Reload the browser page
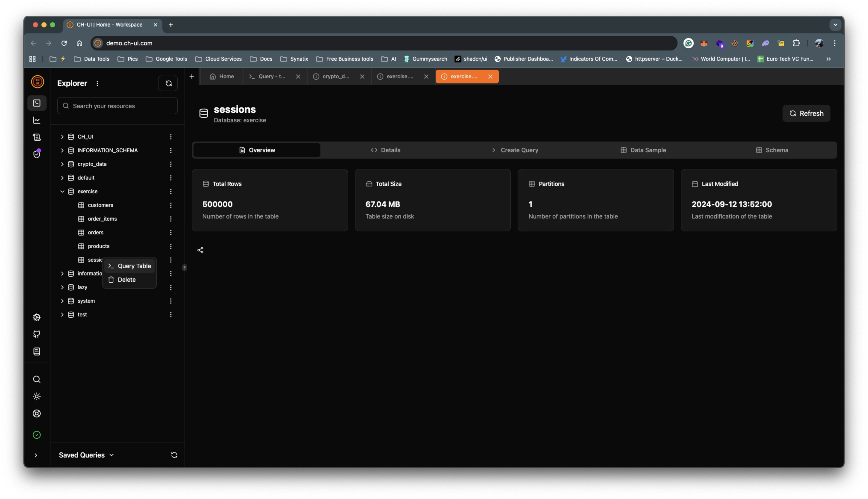 [64, 43]
